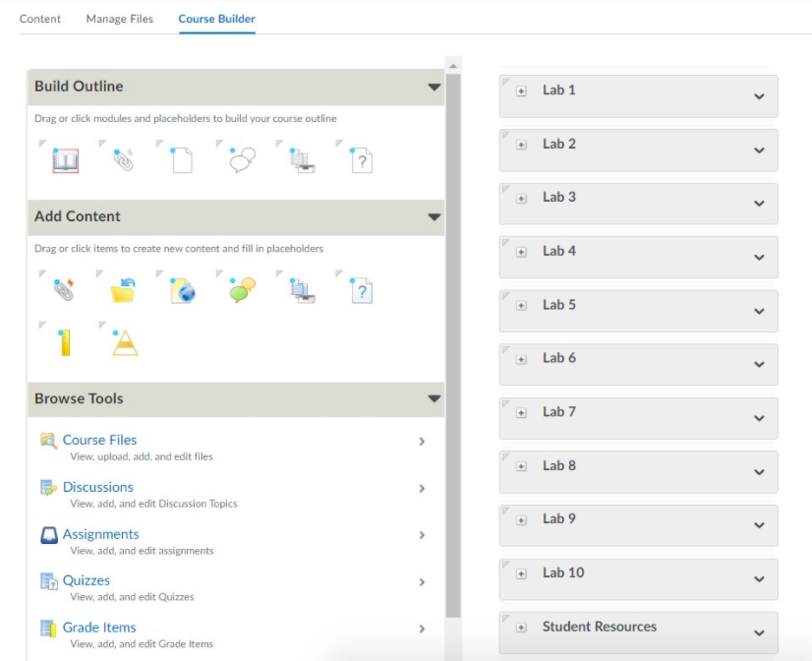Screen dimensions: 812x661
Task: Collapse the Build Outline section
Action: [434, 86]
